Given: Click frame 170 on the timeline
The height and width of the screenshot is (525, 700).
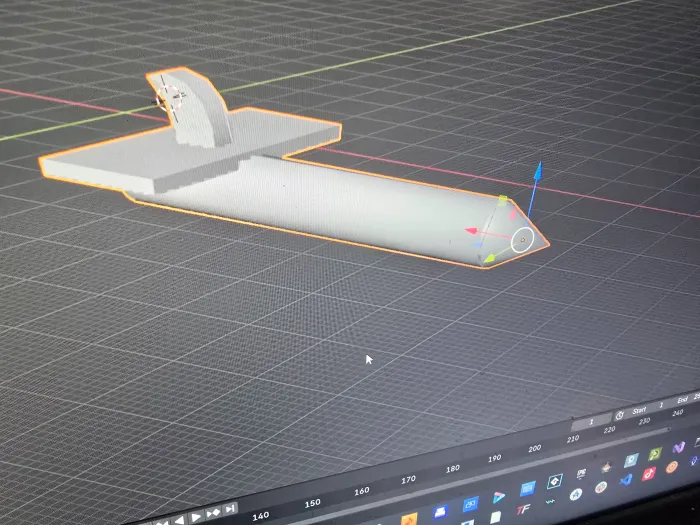Looking at the screenshot, I should click(x=408, y=480).
